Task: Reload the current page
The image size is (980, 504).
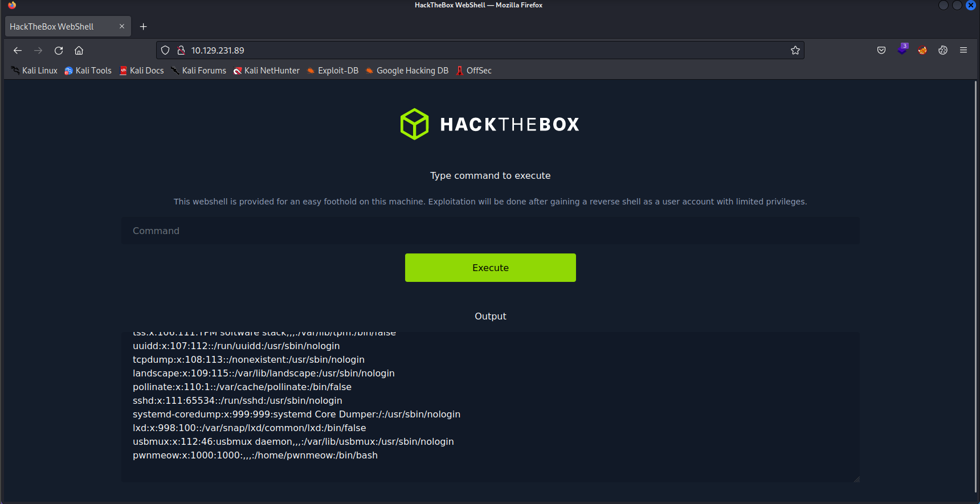Action: click(x=59, y=51)
